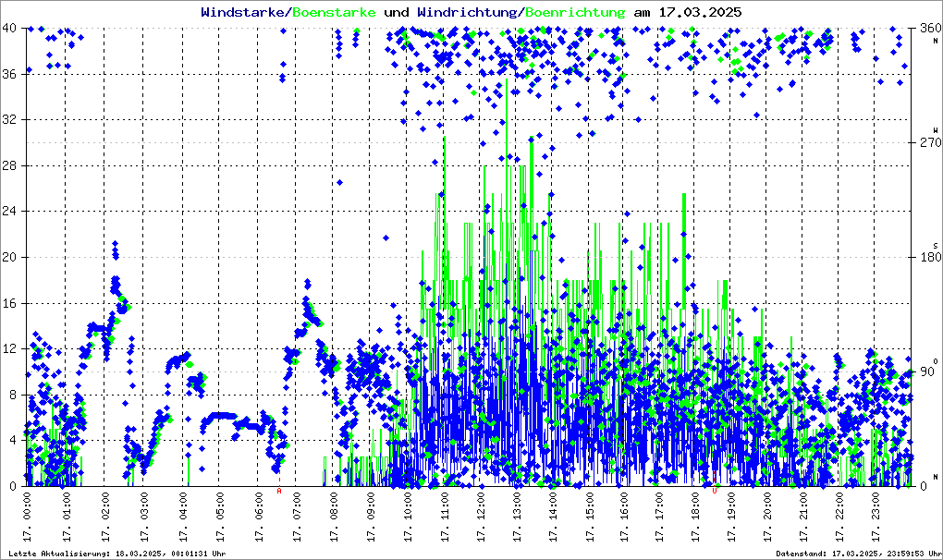Click the '360' north label on right axis
This screenshot has width=943, height=560.
[x=925, y=29]
